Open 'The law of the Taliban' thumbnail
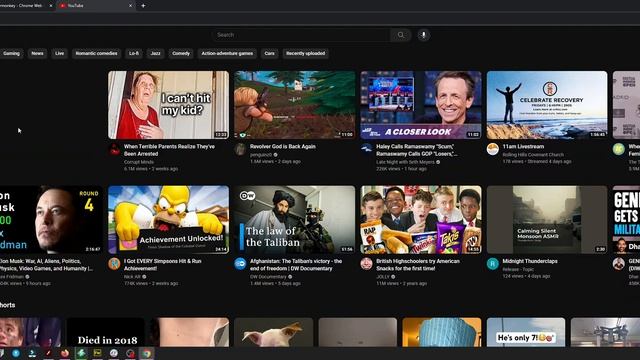The width and height of the screenshot is (640, 360). 295,220
